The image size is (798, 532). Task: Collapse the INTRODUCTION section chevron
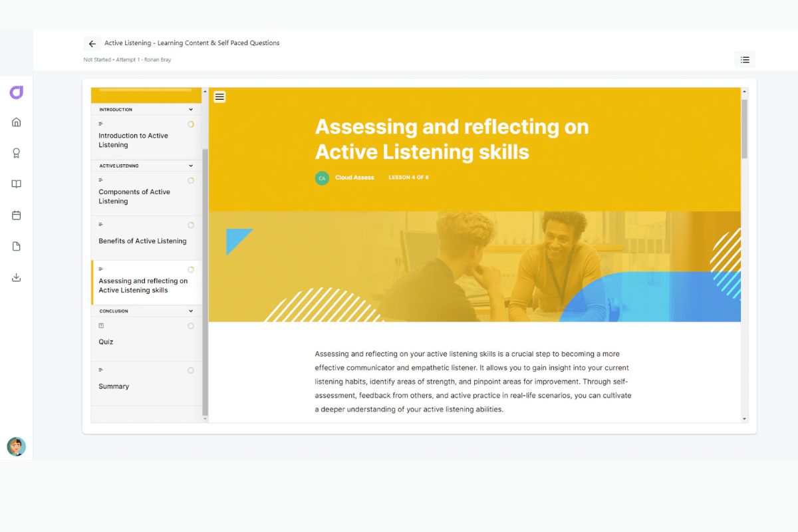[191, 110]
